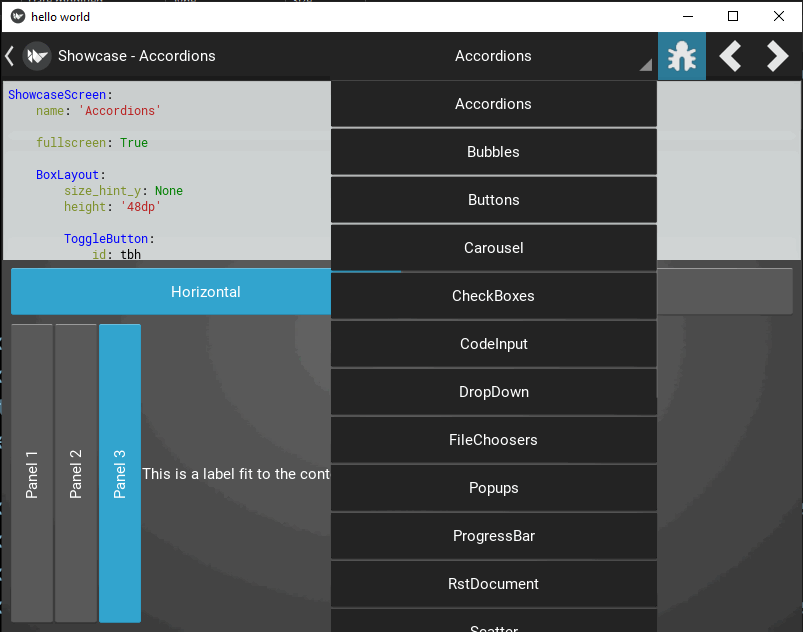Choose ProgressBar from the dropdown list
This screenshot has height=632, width=803.
[x=494, y=536]
